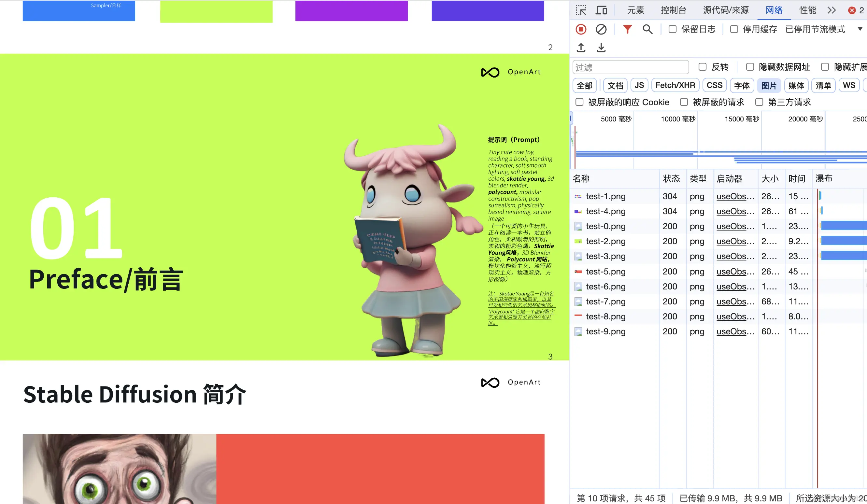Screen dimensions: 867x504
Task: Tick the 反转 filter checkbox
Action: (702, 67)
